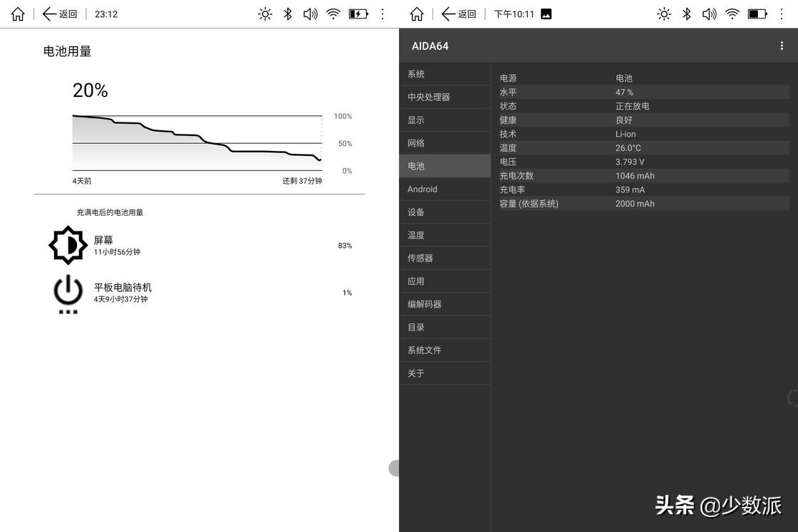798x532 pixels.
Task: Open the 关于 about page in AIDA64
Action: (445, 372)
